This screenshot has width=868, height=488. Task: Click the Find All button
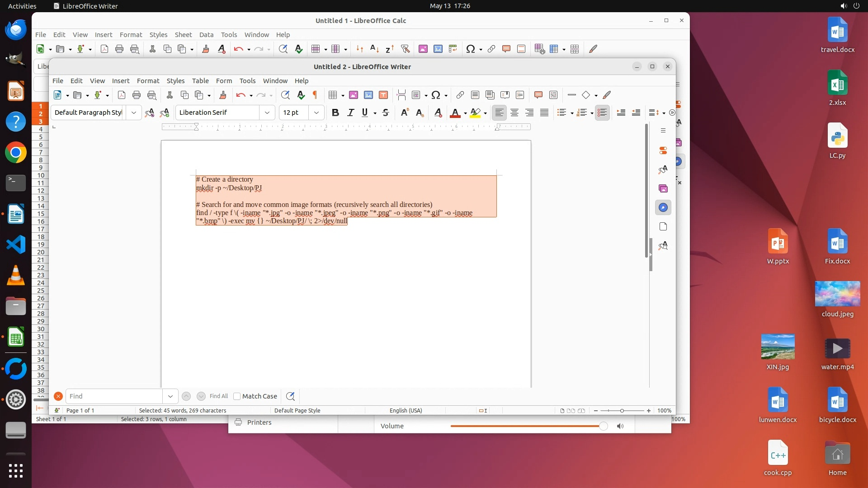[219, 396]
